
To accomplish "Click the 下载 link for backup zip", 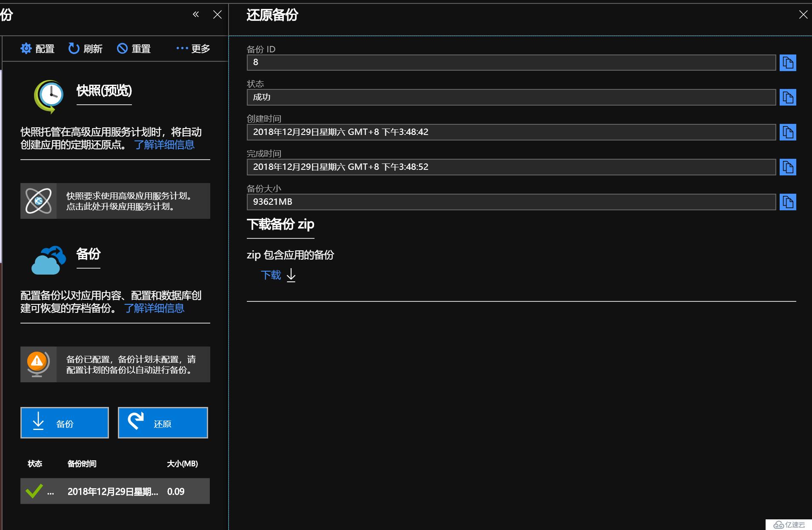I will click(x=271, y=275).
